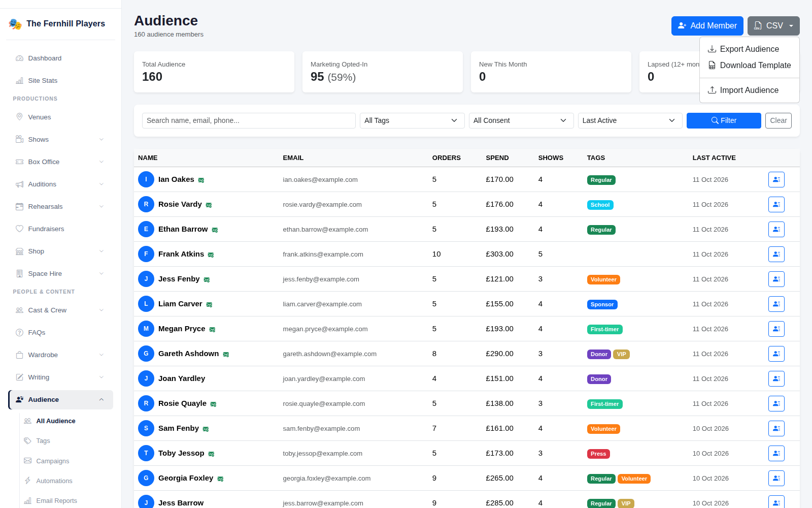812x508 pixels.
Task: Click the marketing opt-in envelope beside Ethan Barrow
Action: tap(215, 230)
